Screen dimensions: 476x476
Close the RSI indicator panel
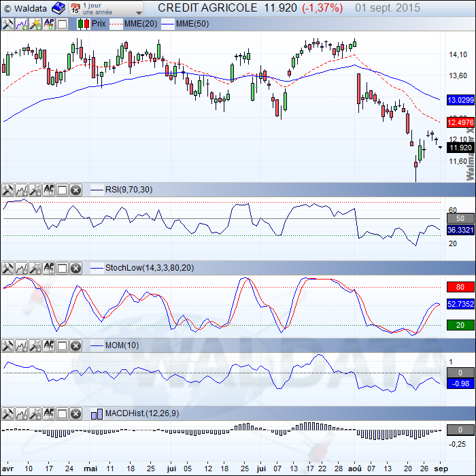click(75, 190)
